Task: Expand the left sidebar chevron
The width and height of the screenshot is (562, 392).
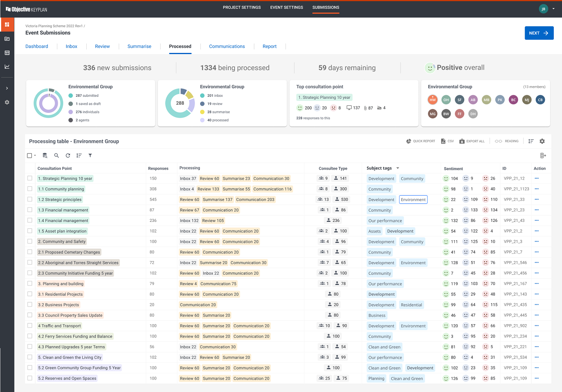Action: tap(7, 88)
